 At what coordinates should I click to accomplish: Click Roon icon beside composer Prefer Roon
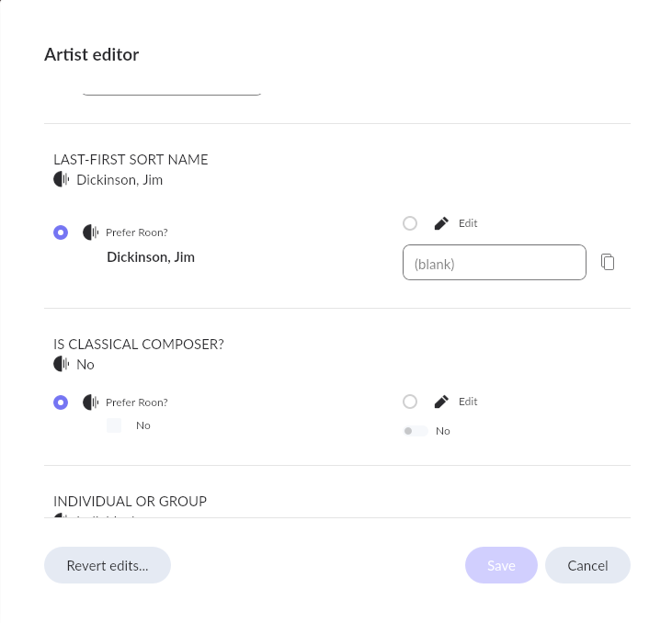(90, 402)
